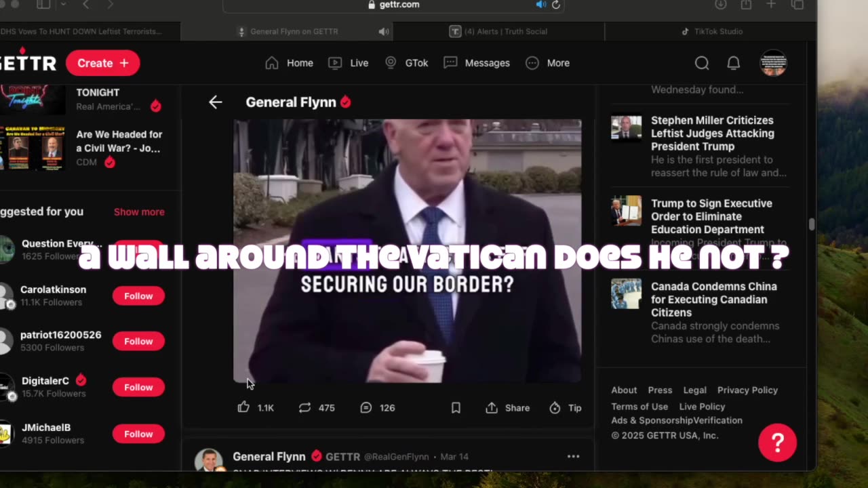The height and width of the screenshot is (488, 868).
Task: Open Trump Executive Order Education Department article
Action: 711,216
